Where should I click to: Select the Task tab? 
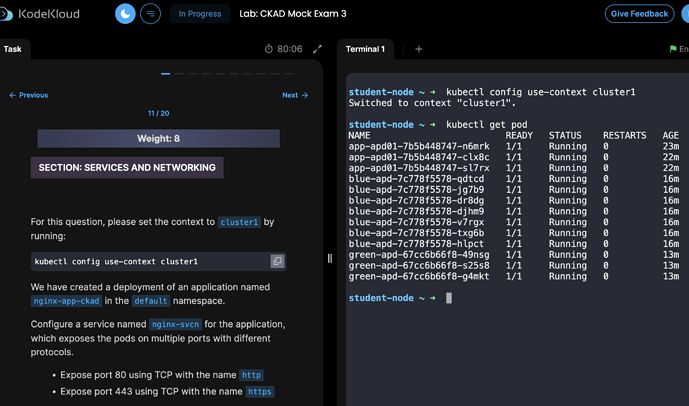[13, 49]
